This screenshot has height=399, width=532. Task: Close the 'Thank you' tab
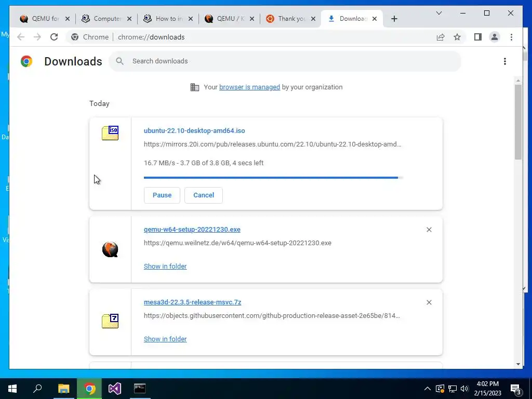[x=313, y=19]
